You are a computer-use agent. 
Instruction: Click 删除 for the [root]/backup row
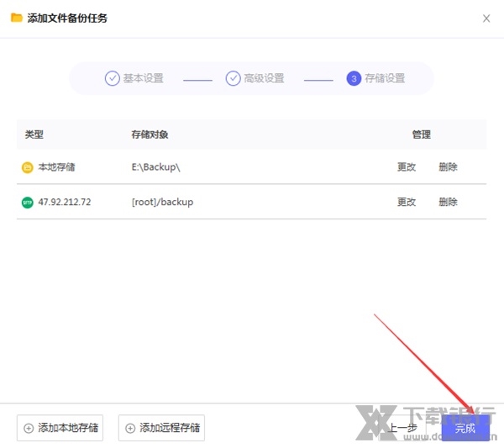click(x=448, y=202)
